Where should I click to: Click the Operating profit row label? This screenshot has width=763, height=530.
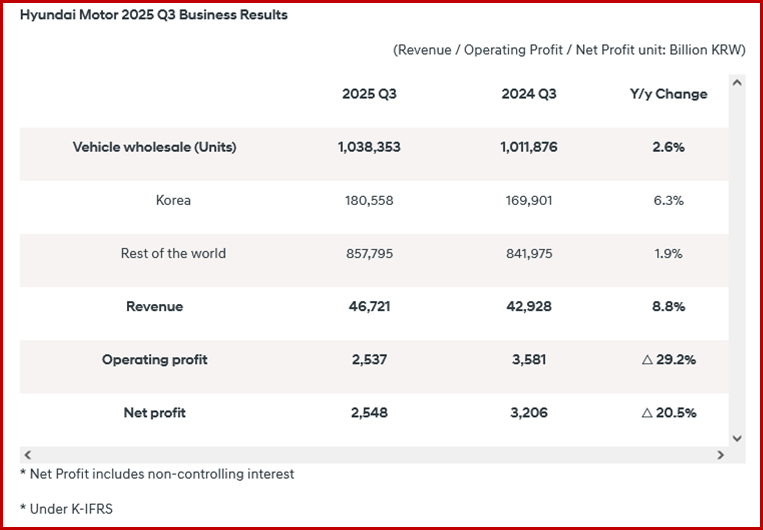click(x=154, y=360)
